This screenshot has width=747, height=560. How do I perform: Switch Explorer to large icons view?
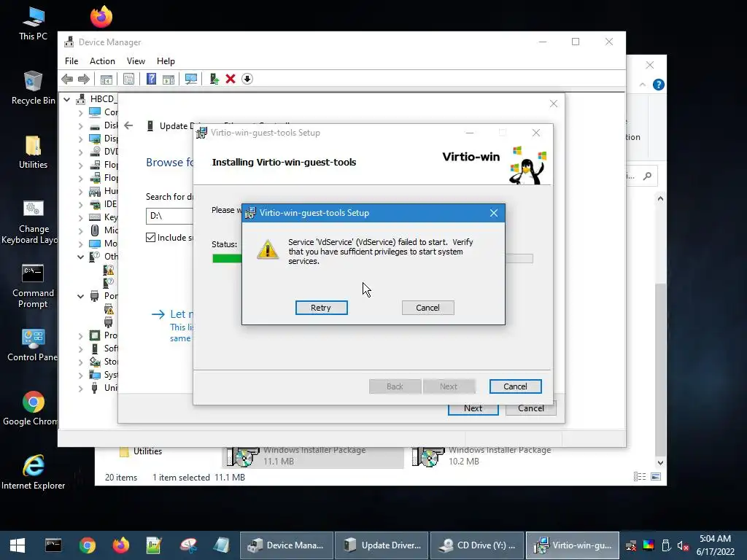(x=656, y=477)
